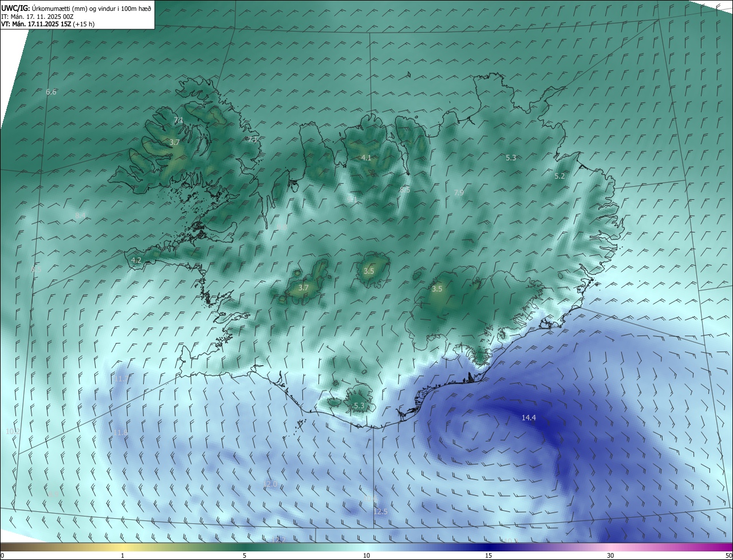Click the 5 tick on color scale
This screenshot has height=560, width=733.
(x=245, y=555)
